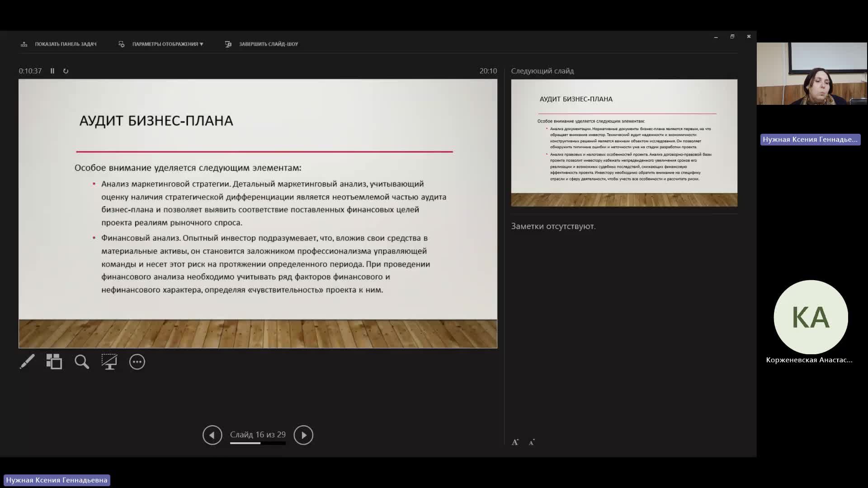The width and height of the screenshot is (868, 488).
Task: Click the elapsed time 0:10:37
Action: pos(30,71)
